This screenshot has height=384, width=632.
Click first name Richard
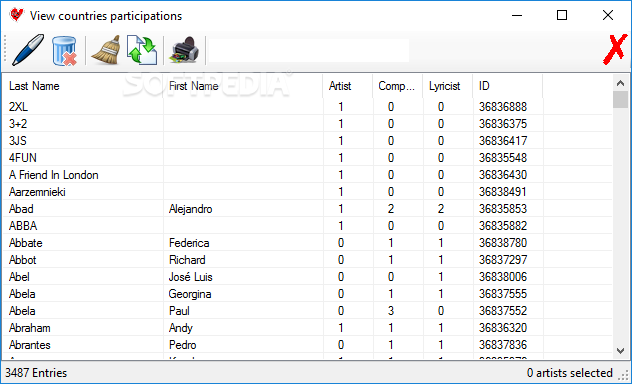coord(187,260)
